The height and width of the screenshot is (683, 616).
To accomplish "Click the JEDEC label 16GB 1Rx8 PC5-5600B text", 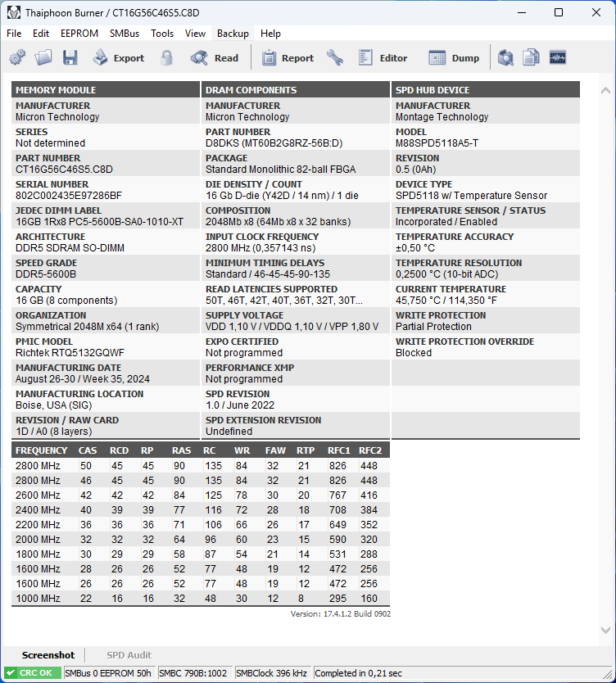I will pos(99,222).
